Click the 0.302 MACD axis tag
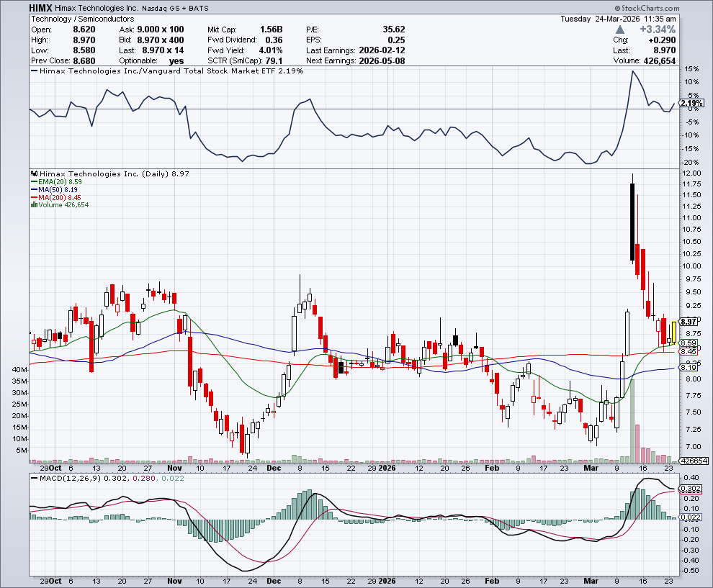The width and height of the screenshot is (713, 588). 691,489
